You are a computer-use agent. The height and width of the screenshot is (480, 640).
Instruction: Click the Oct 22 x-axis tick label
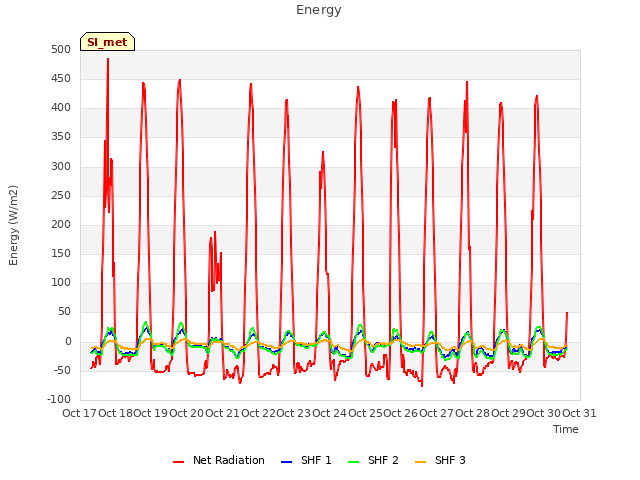[x=258, y=413]
